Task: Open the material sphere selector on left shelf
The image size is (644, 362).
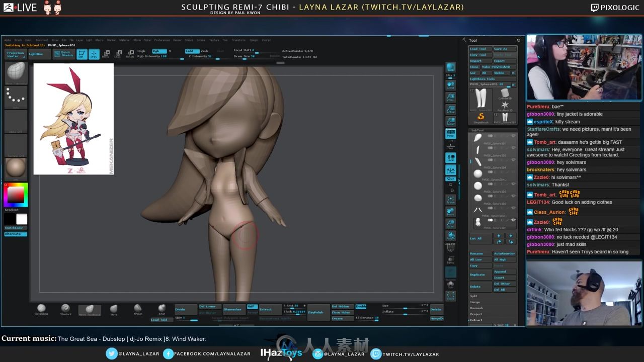Action: pyautogui.click(x=16, y=168)
